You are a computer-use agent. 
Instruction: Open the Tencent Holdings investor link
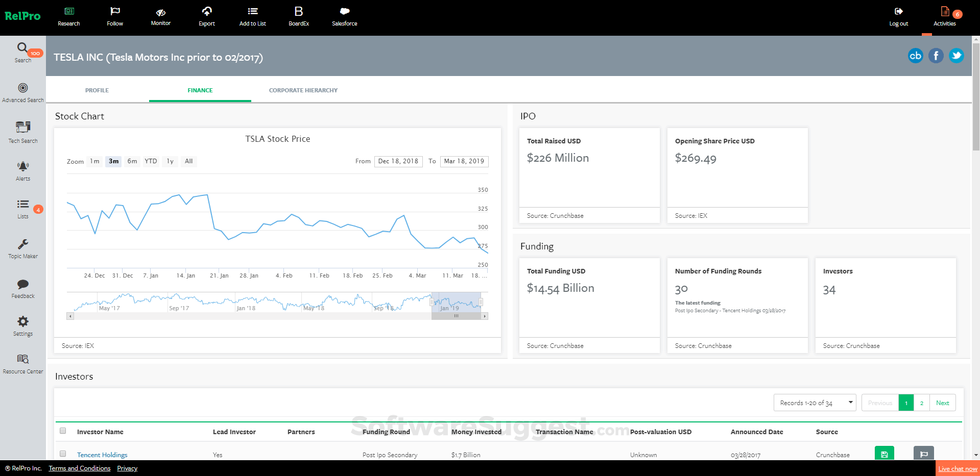click(x=102, y=454)
